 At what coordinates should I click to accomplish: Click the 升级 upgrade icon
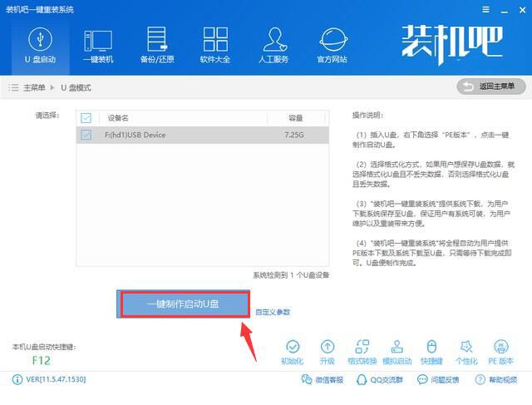[x=328, y=353]
